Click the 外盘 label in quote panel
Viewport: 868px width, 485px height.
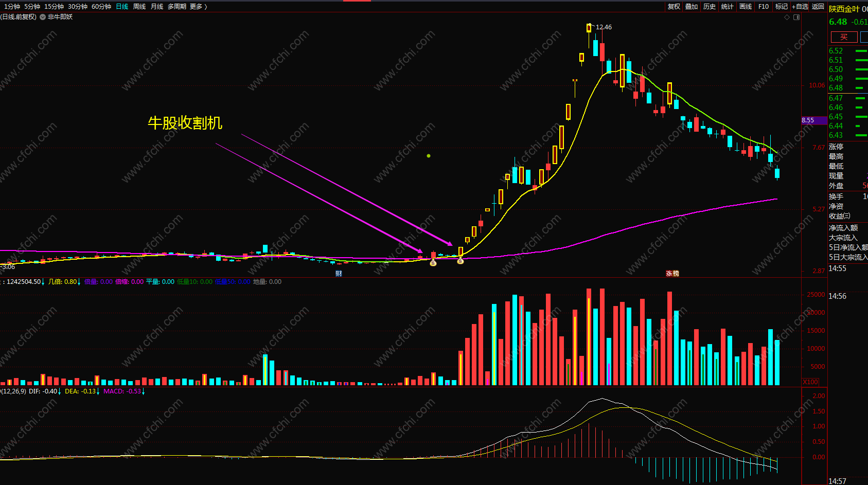tap(836, 186)
